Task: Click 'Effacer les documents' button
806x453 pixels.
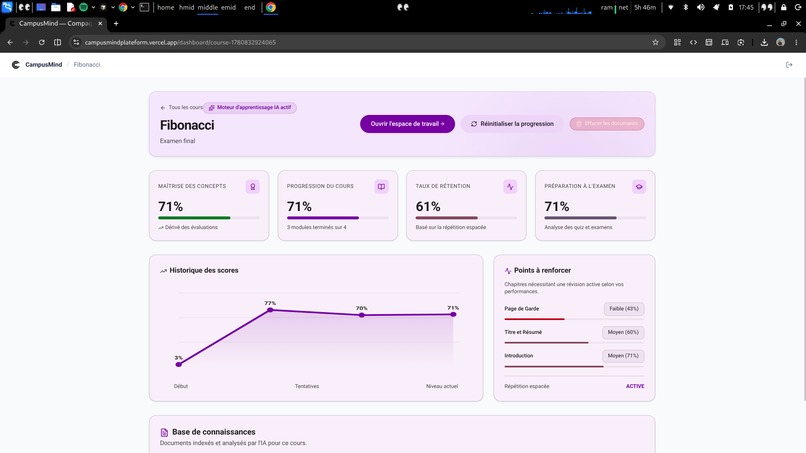Action: (607, 124)
